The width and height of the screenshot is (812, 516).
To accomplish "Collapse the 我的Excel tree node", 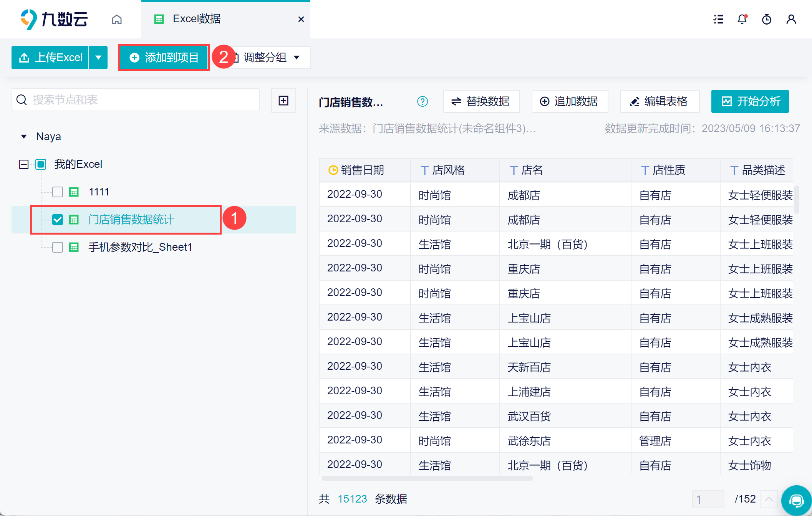I will coord(24,164).
